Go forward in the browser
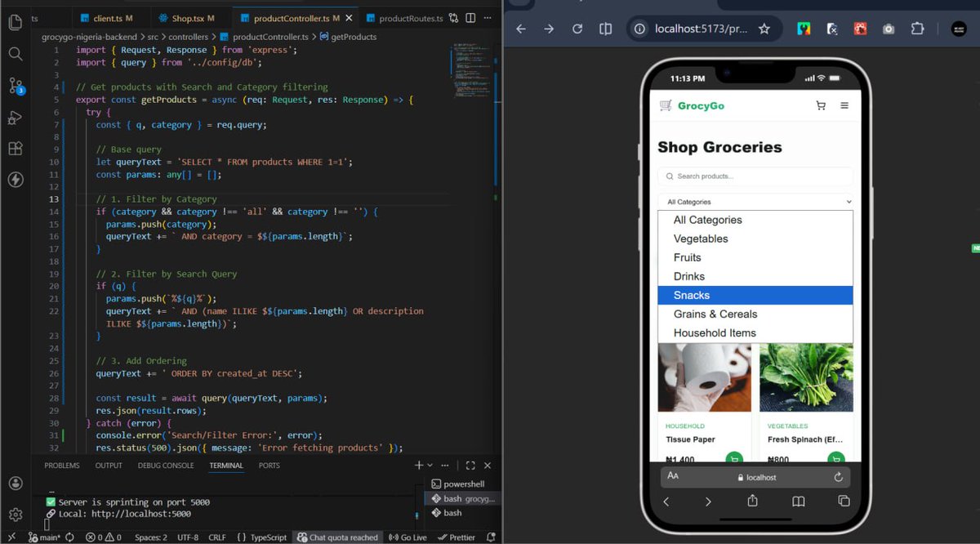This screenshot has height=544, width=980. (x=549, y=29)
